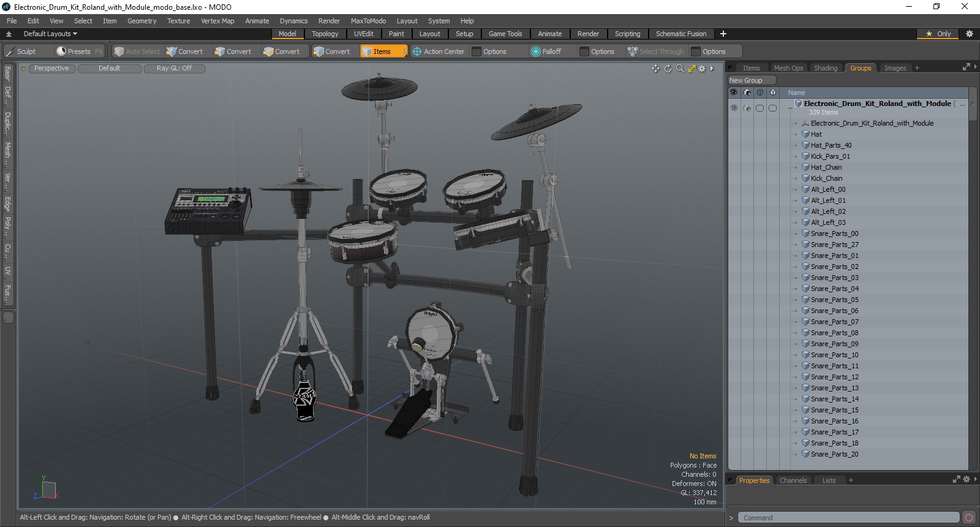
Task: Expand more viewport controls arrow
Action: pos(712,69)
